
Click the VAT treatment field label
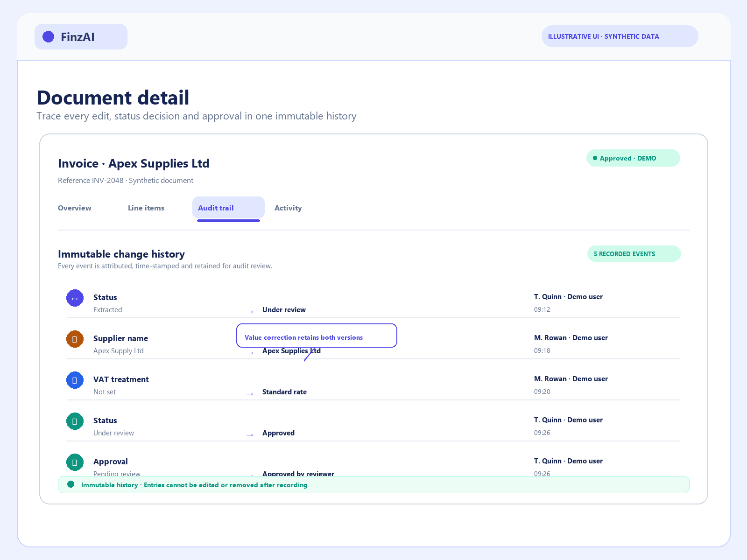[x=121, y=379]
